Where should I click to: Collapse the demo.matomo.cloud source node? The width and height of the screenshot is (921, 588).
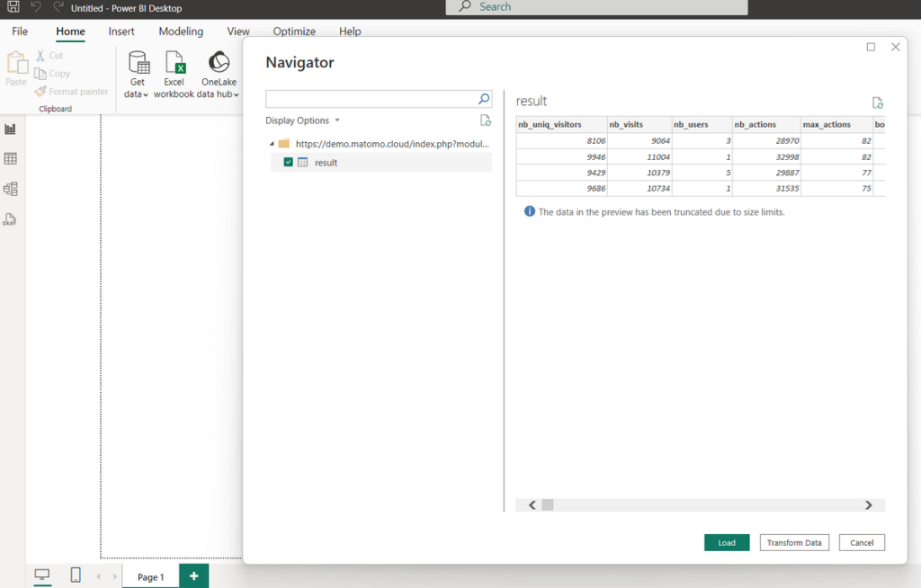(x=273, y=143)
